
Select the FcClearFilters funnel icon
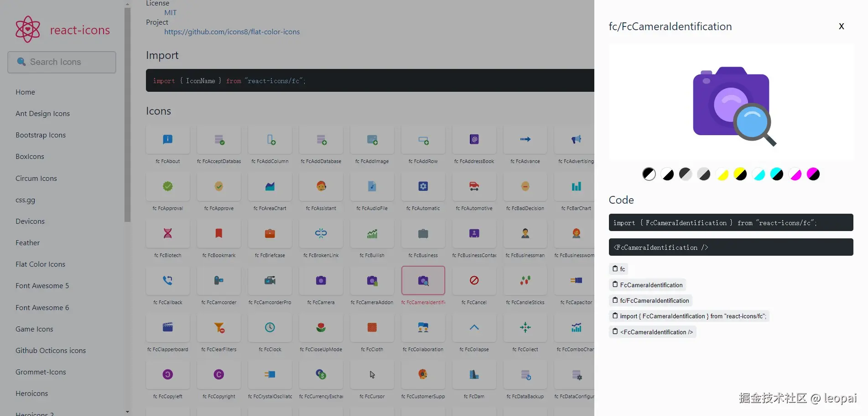click(x=219, y=328)
